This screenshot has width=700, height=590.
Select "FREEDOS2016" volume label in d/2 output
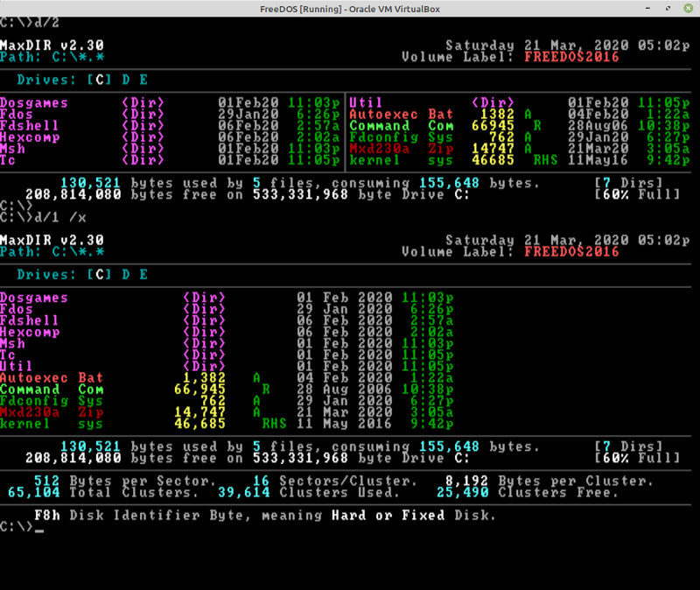coord(571,57)
